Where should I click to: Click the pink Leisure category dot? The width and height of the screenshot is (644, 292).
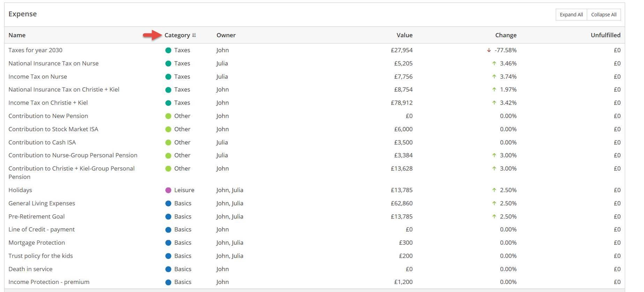coord(168,190)
